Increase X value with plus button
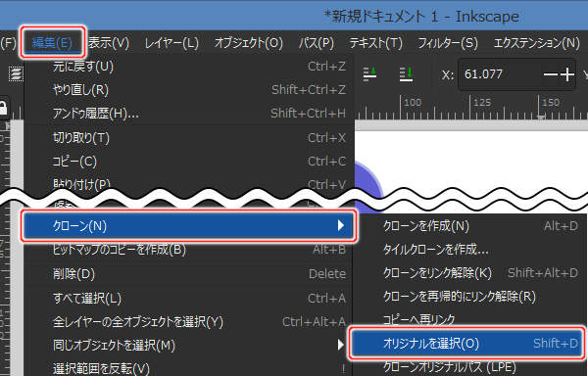The width and height of the screenshot is (588, 376). [x=567, y=74]
